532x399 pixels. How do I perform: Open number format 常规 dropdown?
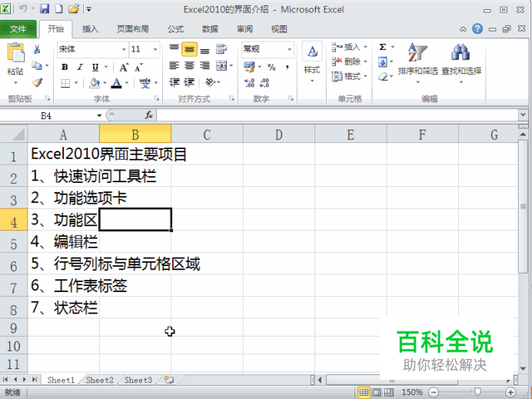pyautogui.click(x=289, y=49)
